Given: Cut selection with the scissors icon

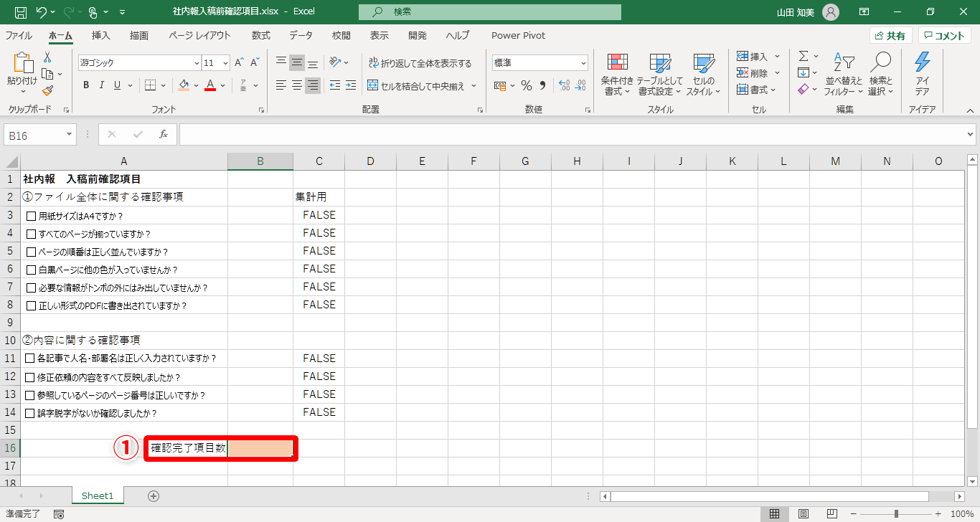Looking at the screenshot, I should (x=47, y=57).
